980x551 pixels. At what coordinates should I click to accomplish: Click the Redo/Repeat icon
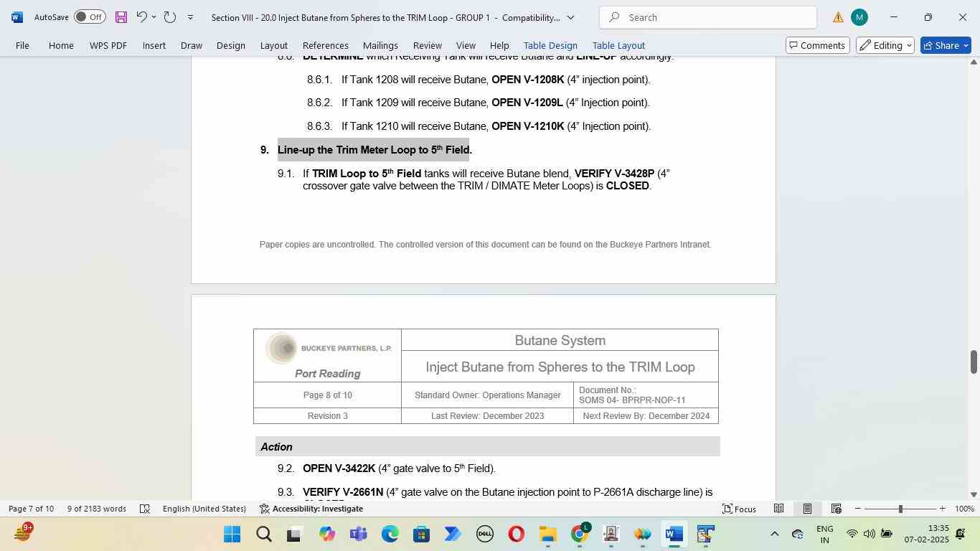click(170, 17)
